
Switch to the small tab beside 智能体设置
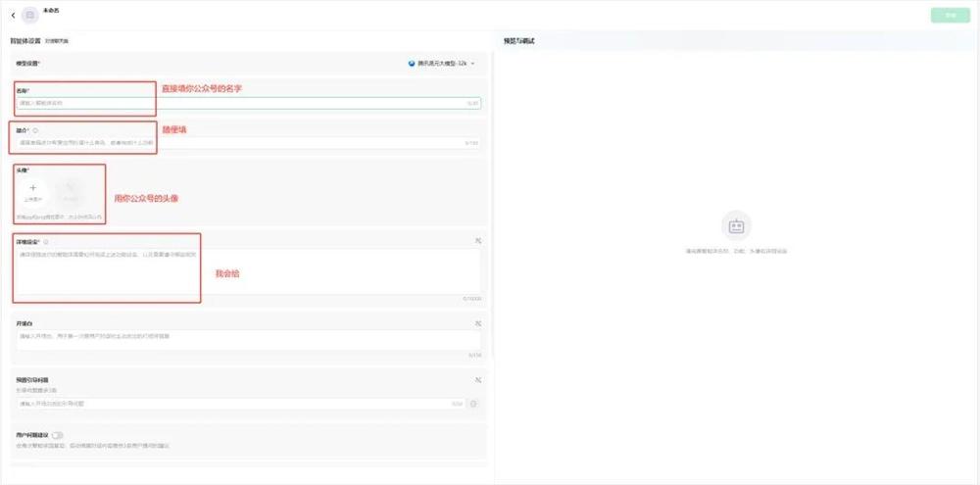point(56,41)
